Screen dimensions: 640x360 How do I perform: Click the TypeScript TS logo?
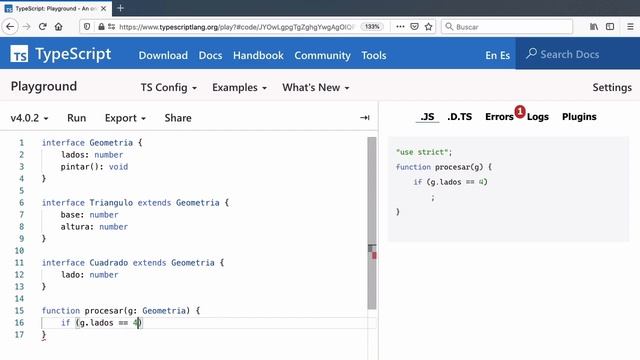19,53
